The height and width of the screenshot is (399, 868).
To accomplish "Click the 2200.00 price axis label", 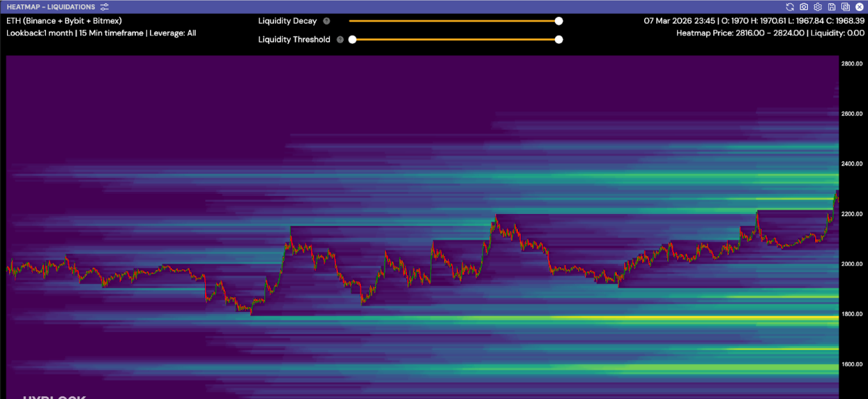I will tap(852, 214).
